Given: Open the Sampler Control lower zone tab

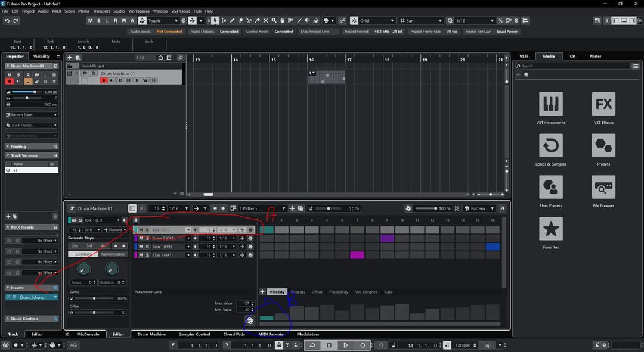Looking at the screenshot, I should pos(194,334).
